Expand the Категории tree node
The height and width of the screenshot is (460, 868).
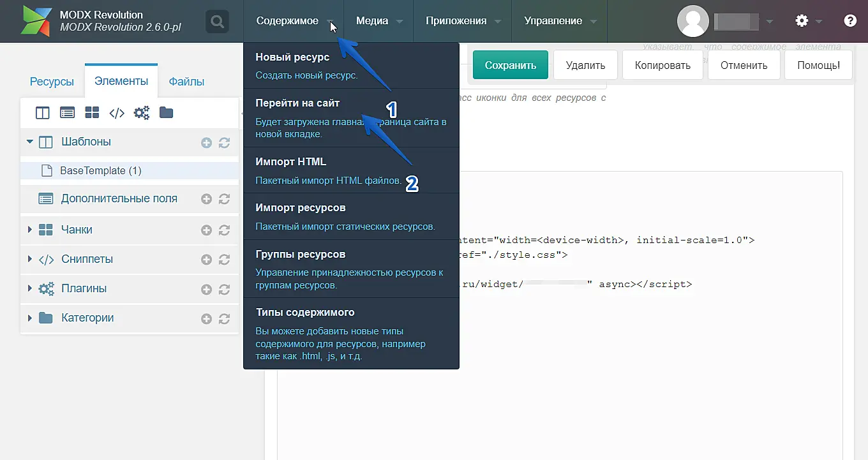click(x=29, y=318)
